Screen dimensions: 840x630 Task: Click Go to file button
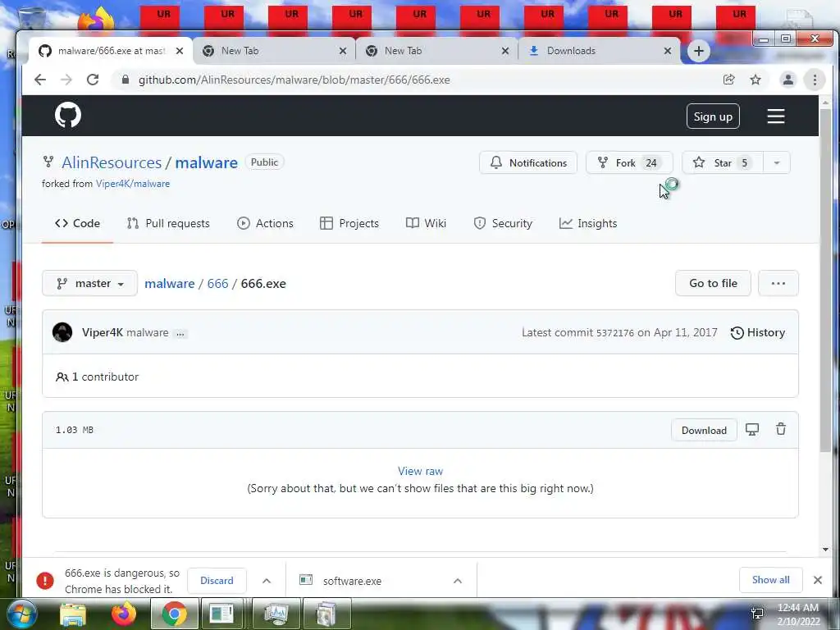coord(713,283)
